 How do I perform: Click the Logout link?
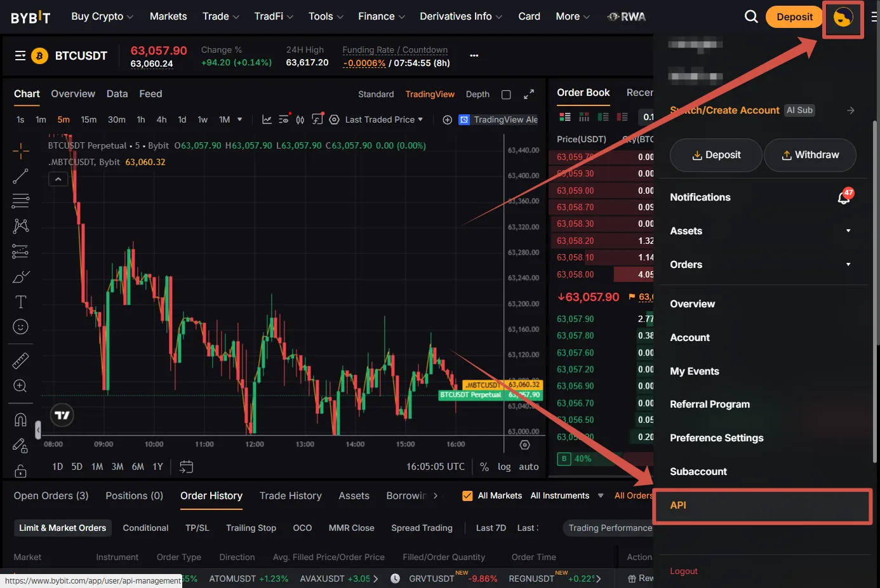click(x=684, y=571)
